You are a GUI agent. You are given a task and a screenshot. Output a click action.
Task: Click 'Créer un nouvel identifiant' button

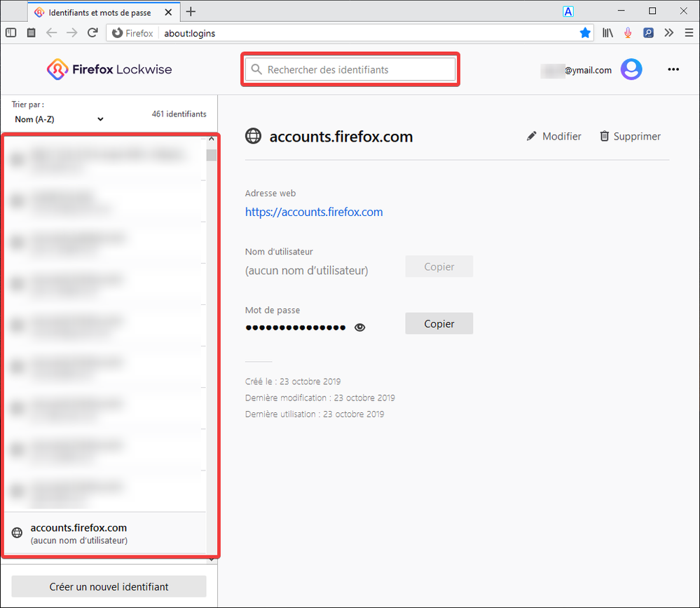coord(109,586)
